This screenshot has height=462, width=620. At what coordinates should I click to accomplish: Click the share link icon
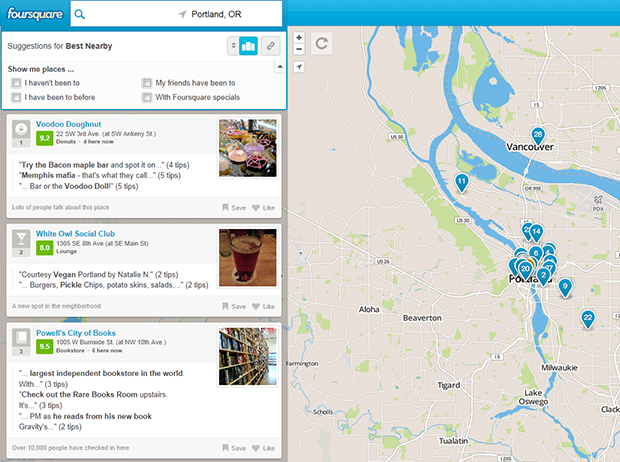271,46
